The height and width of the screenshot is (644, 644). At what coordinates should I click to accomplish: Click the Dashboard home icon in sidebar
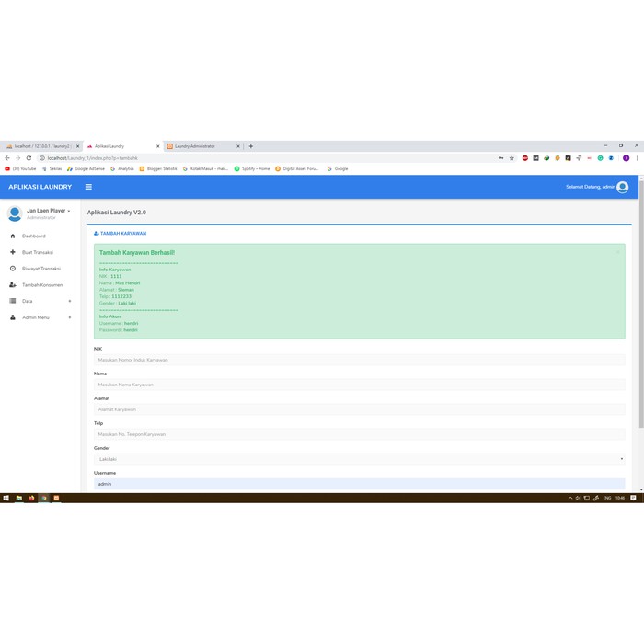click(13, 236)
